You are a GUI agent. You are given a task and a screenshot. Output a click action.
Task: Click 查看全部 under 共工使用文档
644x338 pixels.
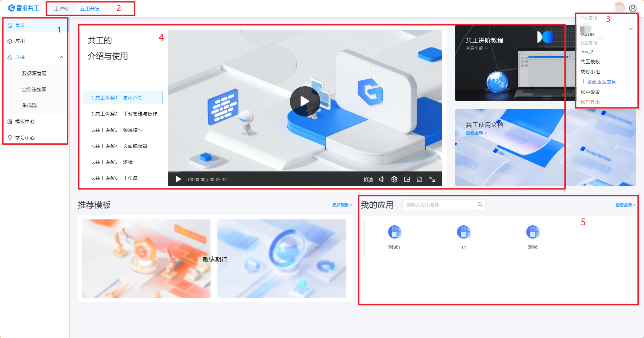476,133
